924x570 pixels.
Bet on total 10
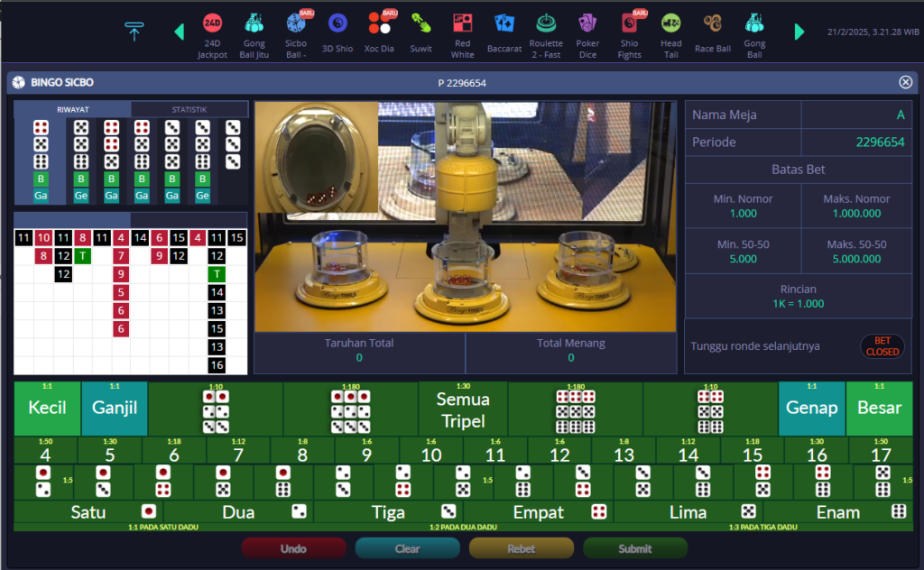tap(431, 450)
